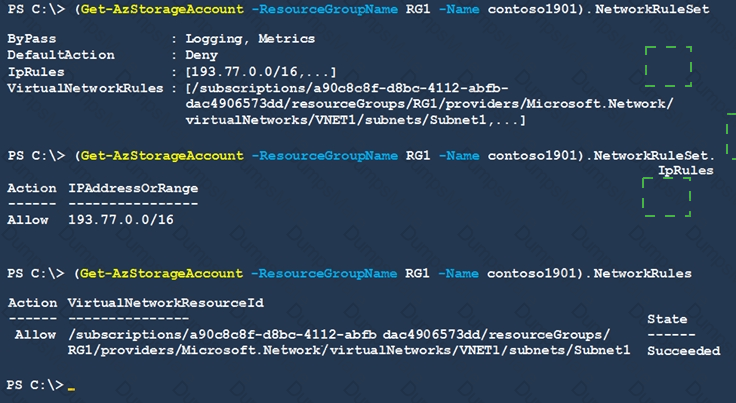Click the ByPass value Logging, Metrics
The height and width of the screenshot is (403, 736).
[250, 39]
